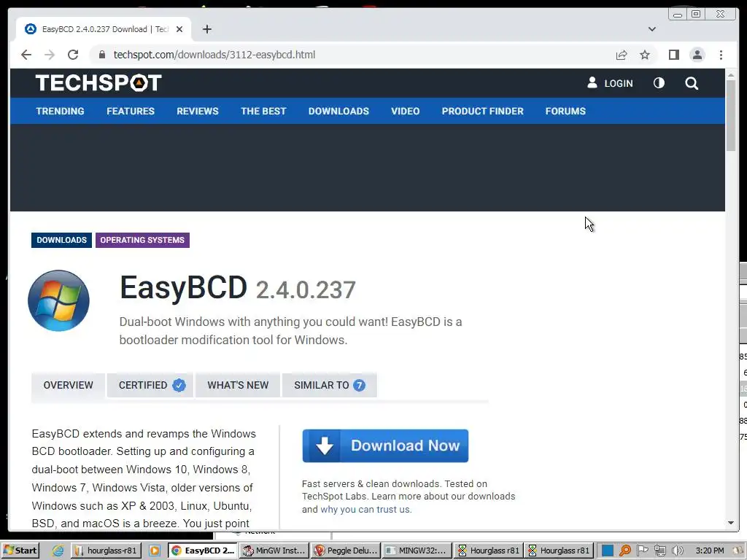Bookmark this page with star icon
Viewport: 747px width, 560px height.
[x=645, y=55]
